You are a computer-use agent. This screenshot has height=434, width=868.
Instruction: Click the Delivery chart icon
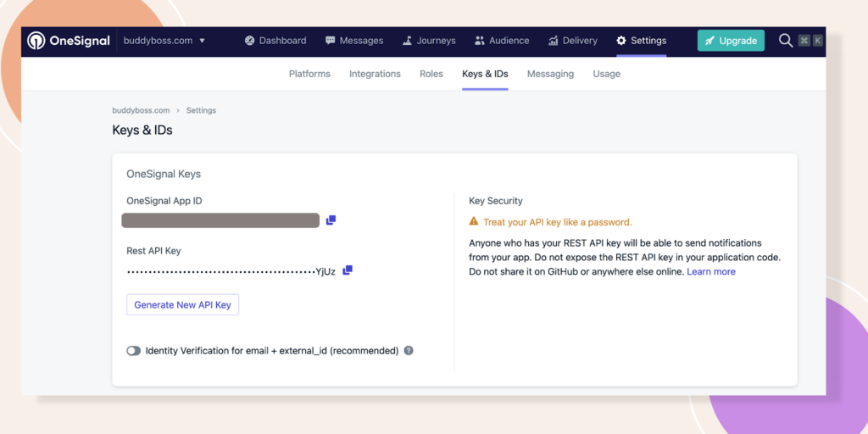tap(554, 41)
